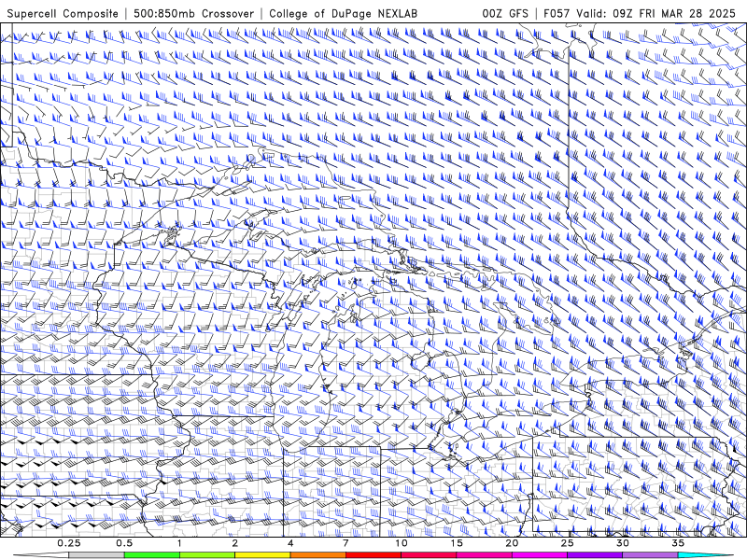
Task: Click the '7' legend value
Action: click(345, 543)
